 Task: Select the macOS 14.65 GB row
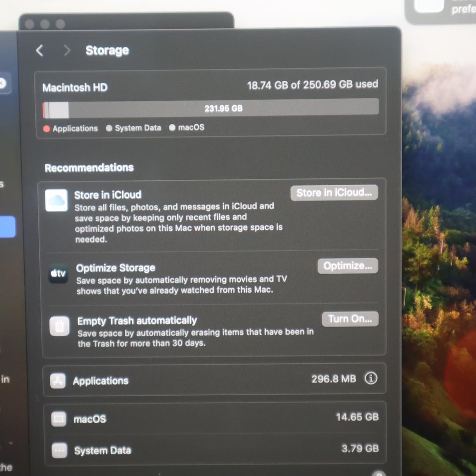(x=215, y=418)
